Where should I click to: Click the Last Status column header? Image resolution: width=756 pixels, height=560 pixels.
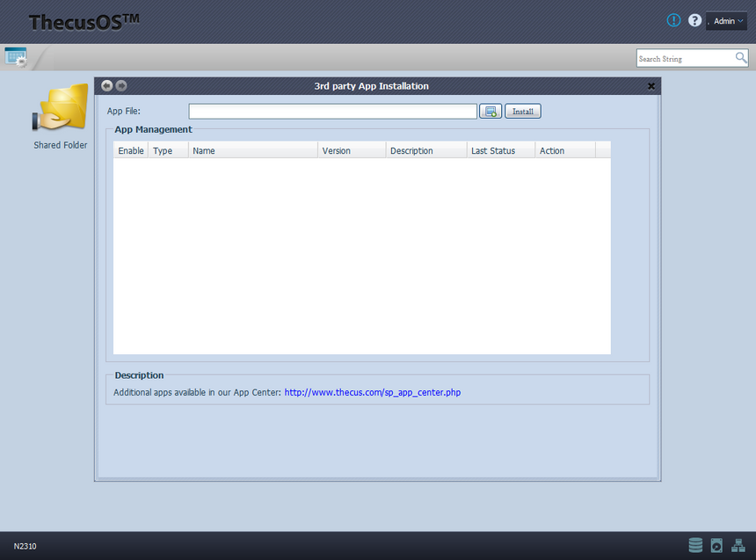(500, 150)
